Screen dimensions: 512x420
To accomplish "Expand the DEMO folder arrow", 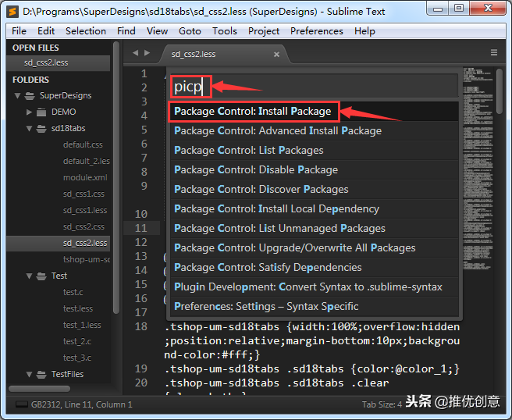I will coord(29,112).
